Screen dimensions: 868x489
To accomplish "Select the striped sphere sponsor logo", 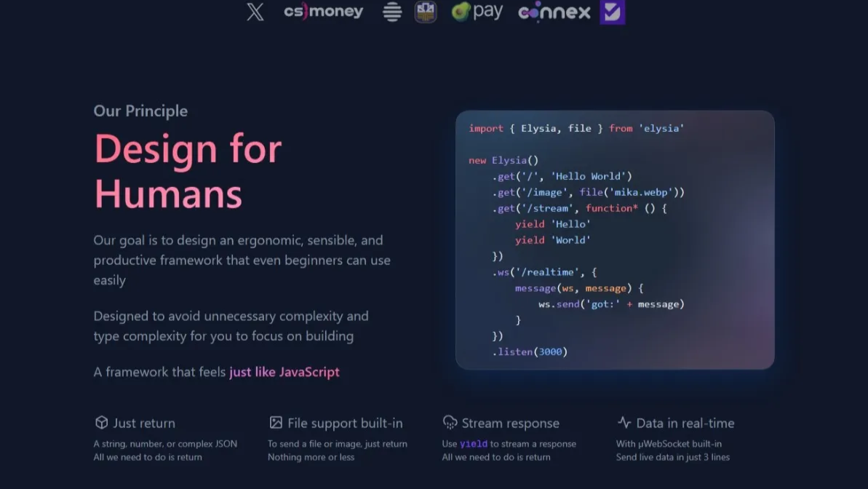I will click(391, 12).
